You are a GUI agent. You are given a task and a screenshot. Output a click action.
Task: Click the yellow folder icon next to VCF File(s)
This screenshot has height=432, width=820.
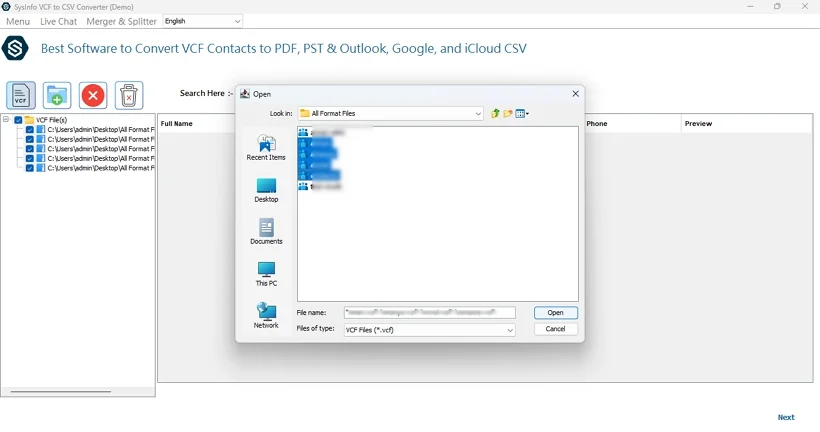point(29,120)
